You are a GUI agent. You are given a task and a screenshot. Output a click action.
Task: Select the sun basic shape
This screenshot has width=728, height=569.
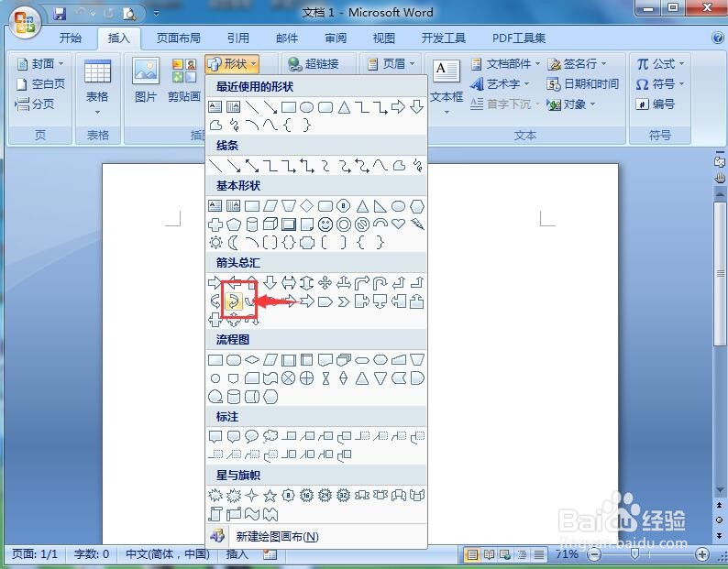(x=215, y=242)
